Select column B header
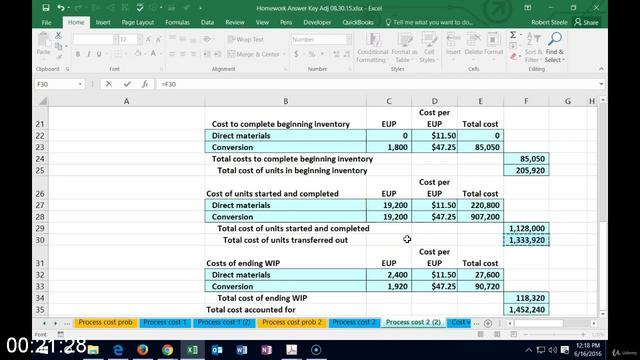This screenshot has height=360, width=640. pyautogui.click(x=285, y=101)
